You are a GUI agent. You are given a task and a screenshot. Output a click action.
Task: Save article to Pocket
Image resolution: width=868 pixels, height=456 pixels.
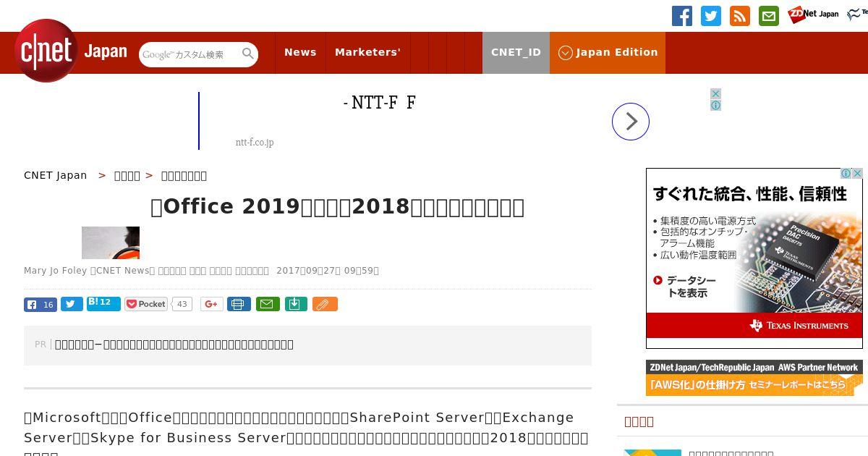[146, 304]
